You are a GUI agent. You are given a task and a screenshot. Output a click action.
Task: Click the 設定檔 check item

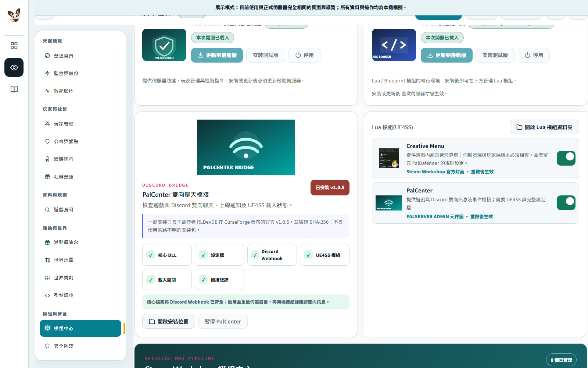tap(219, 255)
